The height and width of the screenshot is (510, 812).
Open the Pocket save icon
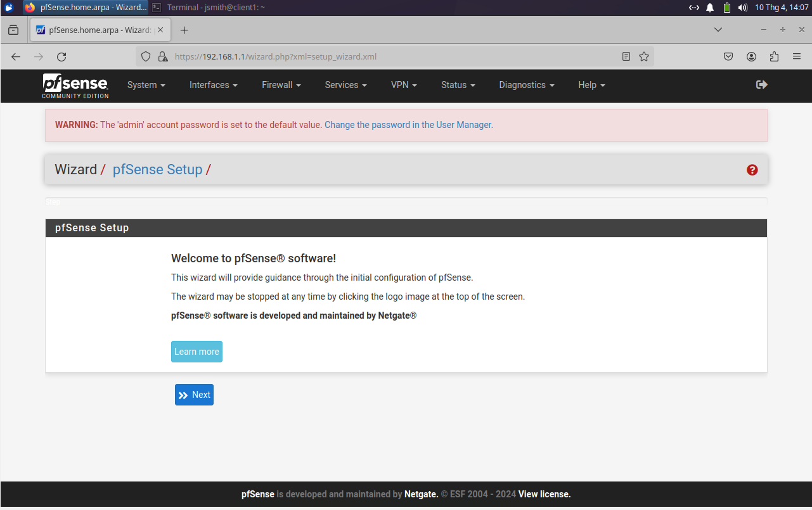tap(728, 56)
